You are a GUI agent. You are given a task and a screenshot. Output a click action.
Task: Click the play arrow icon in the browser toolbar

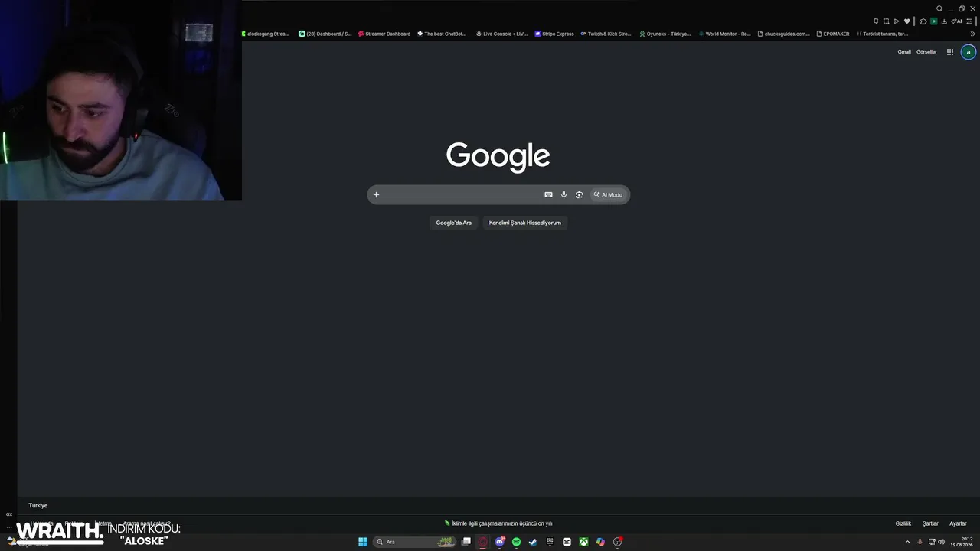pyautogui.click(x=897, y=21)
